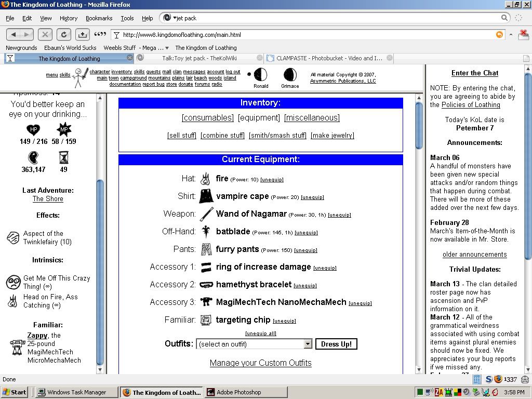The image size is (532, 399).
Task: Open the History menu
Action: coord(69,18)
